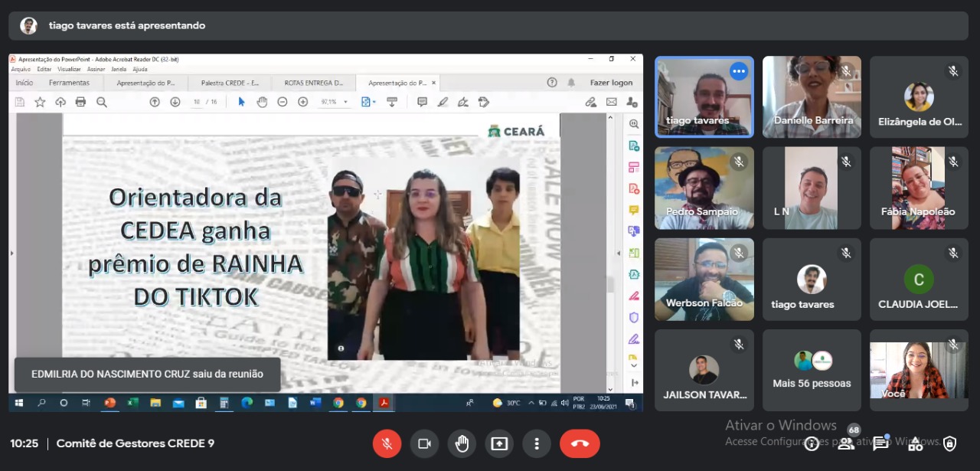Open the three-dot more options menu
This screenshot has width=980, height=471.
pos(537,443)
